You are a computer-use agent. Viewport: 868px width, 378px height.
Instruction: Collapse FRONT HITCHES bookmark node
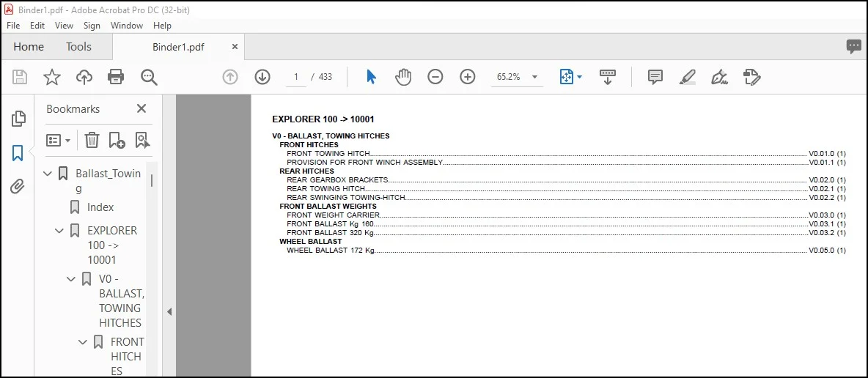coord(83,342)
